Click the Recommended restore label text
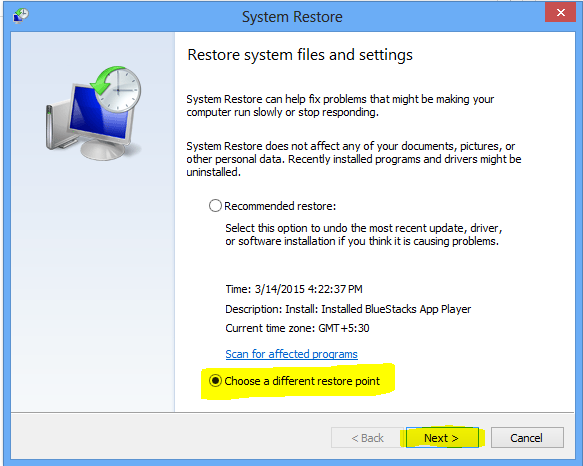Image resolution: width=583 pixels, height=466 pixels. coord(280,206)
